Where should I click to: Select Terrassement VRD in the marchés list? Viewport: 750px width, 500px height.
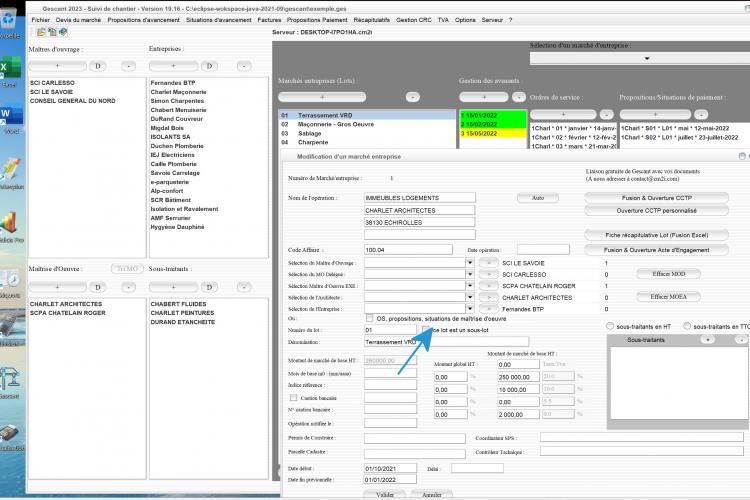(367, 115)
